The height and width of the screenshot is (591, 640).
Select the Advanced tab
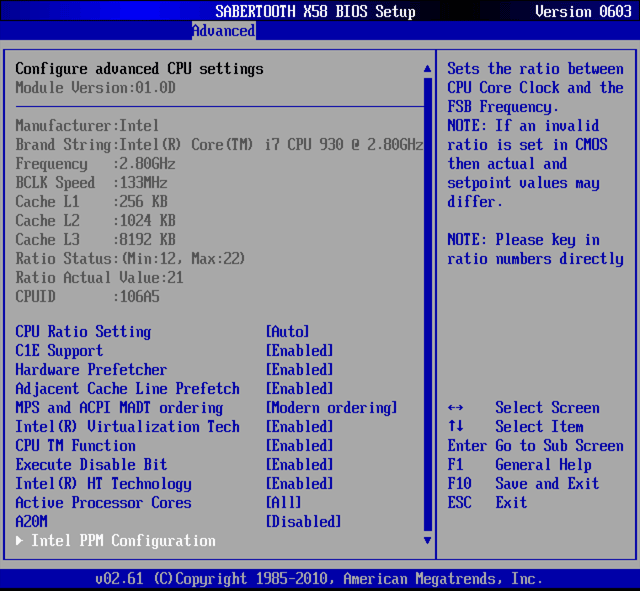pyautogui.click(x=224, y=31)
